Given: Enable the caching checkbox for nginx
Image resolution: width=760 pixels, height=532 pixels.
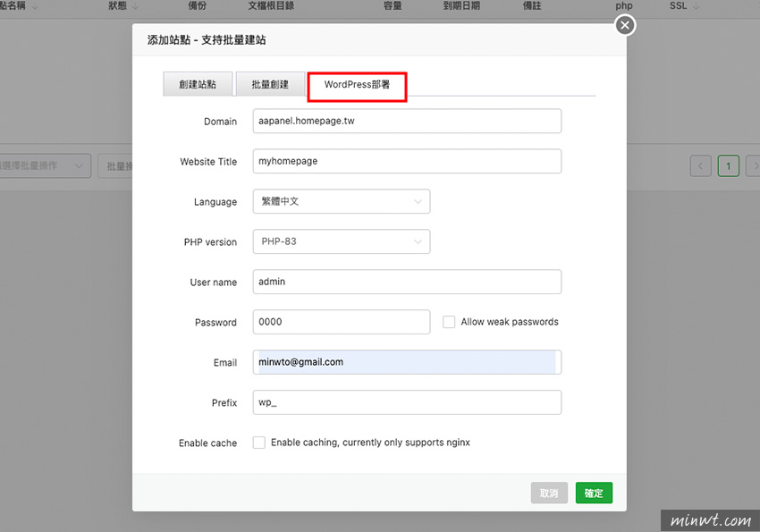Looking at the screenshot, I should 258,443.
